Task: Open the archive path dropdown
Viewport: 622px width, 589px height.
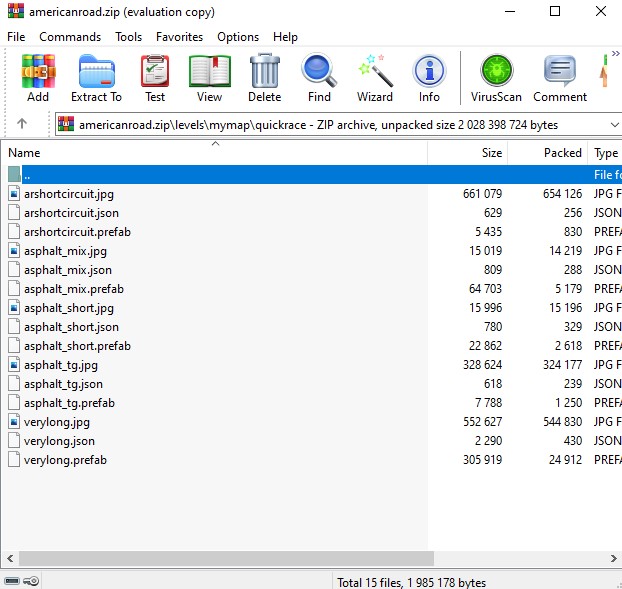Action: (x=614, y=125)
